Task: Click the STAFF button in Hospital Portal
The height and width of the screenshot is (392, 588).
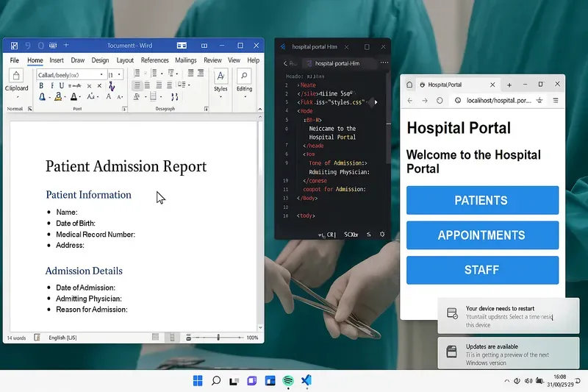Action: click(482, 270)
